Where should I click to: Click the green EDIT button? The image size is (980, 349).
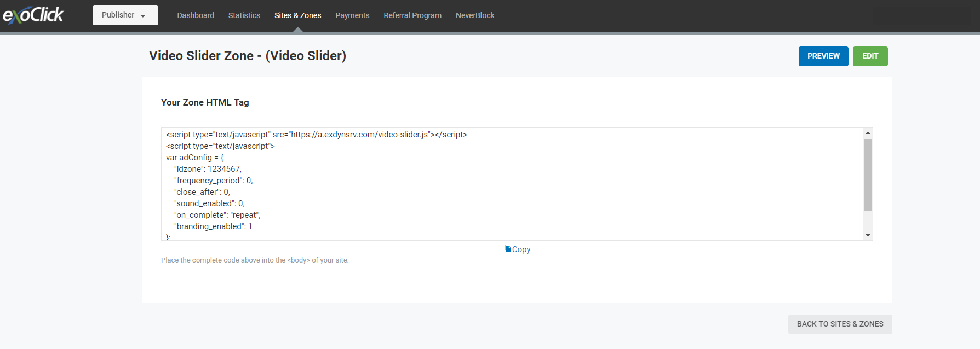870,56
